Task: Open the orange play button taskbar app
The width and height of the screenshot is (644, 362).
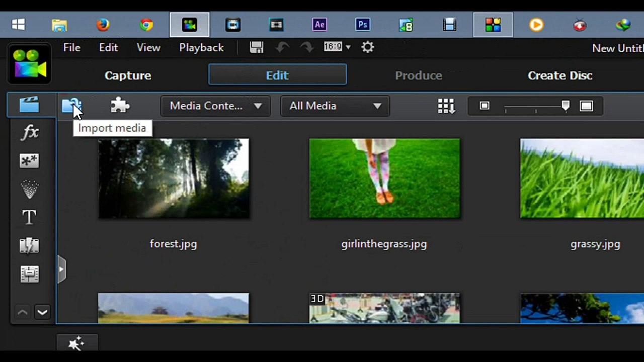Action: coord(536,25)
